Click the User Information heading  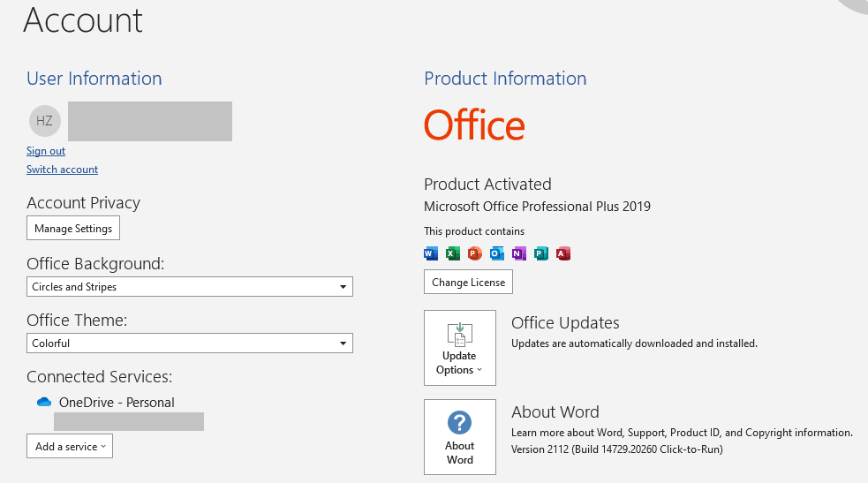[x=94, y=79]
